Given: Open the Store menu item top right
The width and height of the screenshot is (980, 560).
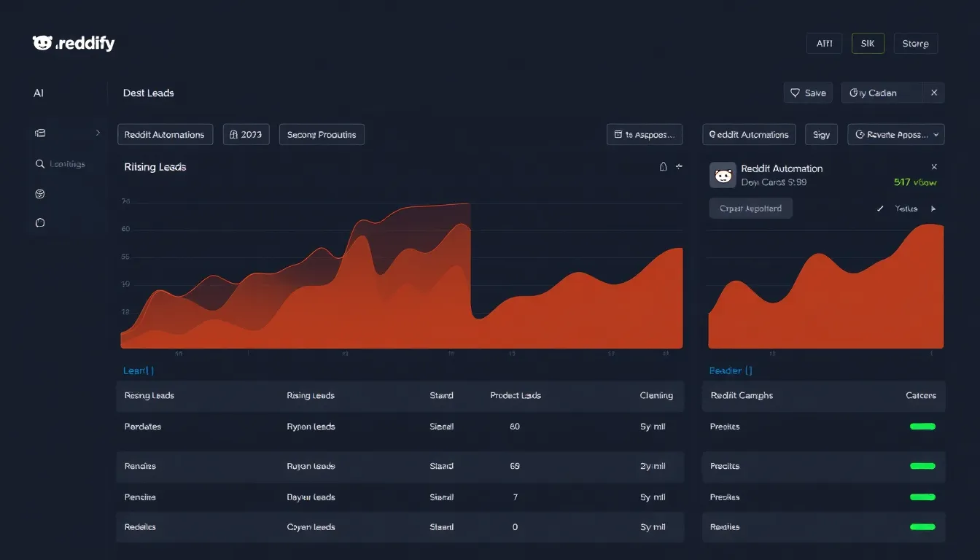Looking at the screenshot, I should [x=915, y=43].
